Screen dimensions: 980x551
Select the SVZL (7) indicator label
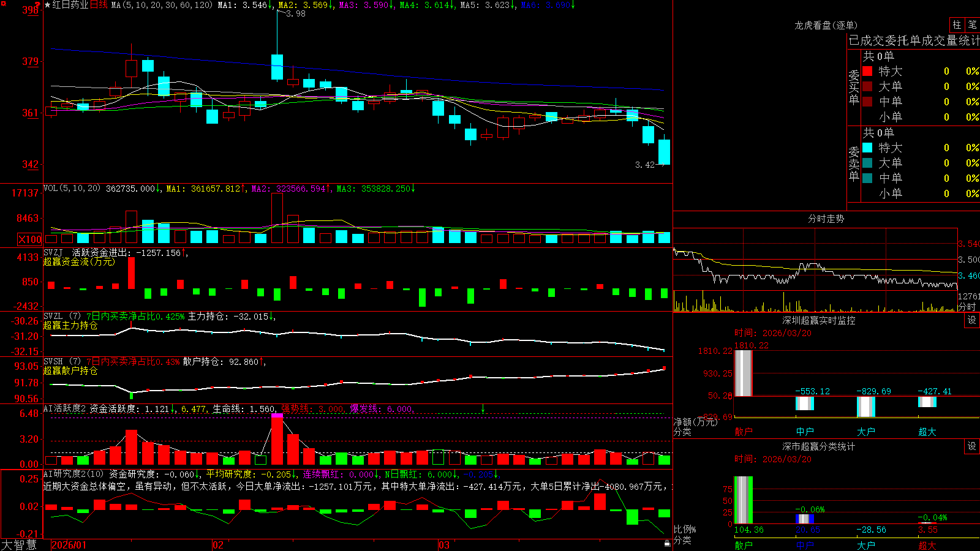tap(62, 316)
